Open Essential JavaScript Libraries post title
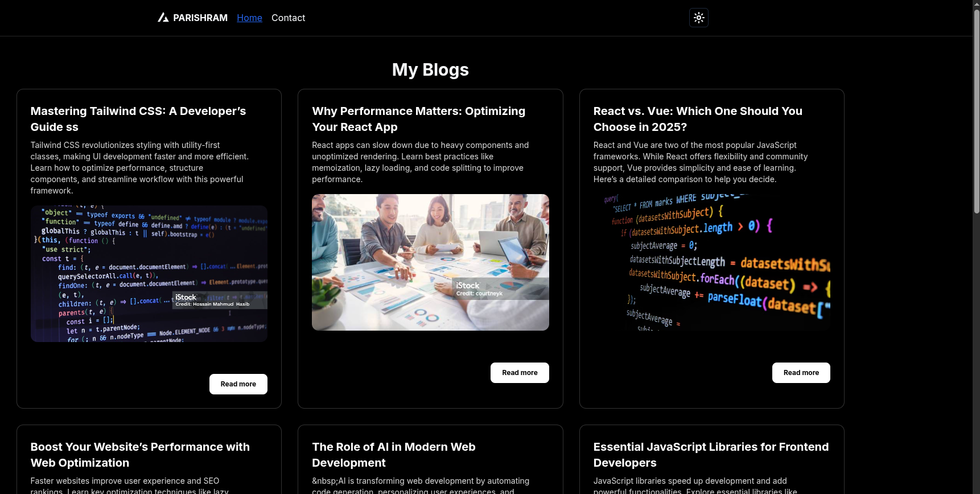Viewport: 980px width, 494px height. (711, 455)
